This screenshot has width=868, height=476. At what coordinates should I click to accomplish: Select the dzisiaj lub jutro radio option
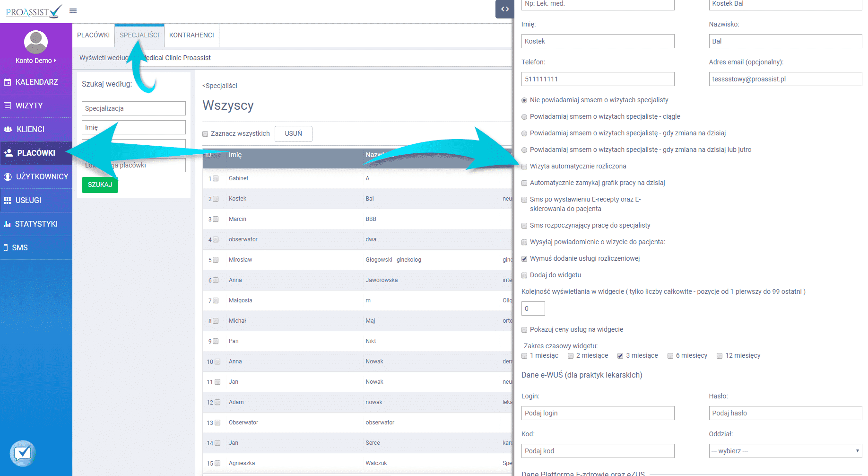coord(524,150)
